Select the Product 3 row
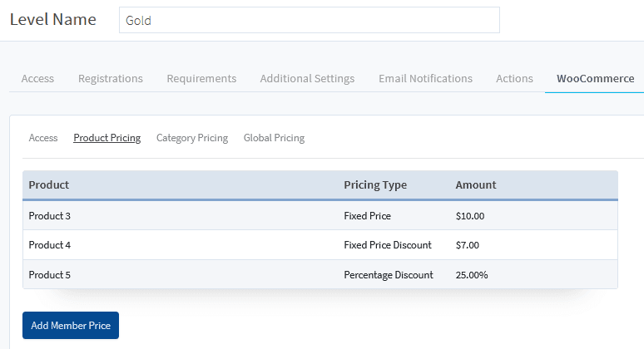644x349 pixels. [50, 216]
